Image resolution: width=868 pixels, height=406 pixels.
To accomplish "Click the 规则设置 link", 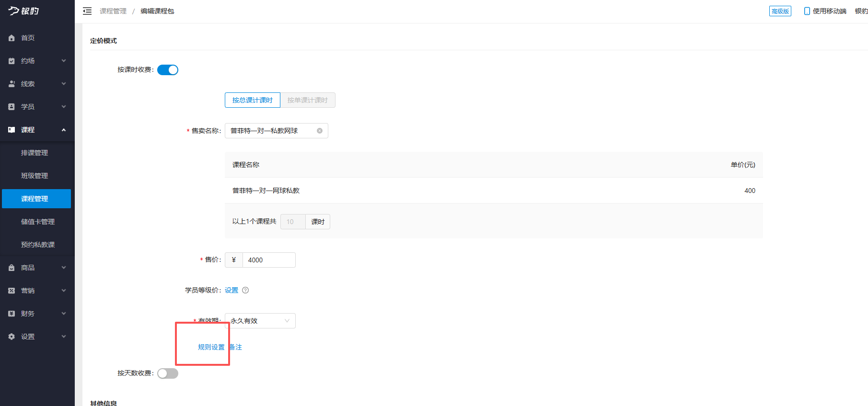I will pos(211,347).
